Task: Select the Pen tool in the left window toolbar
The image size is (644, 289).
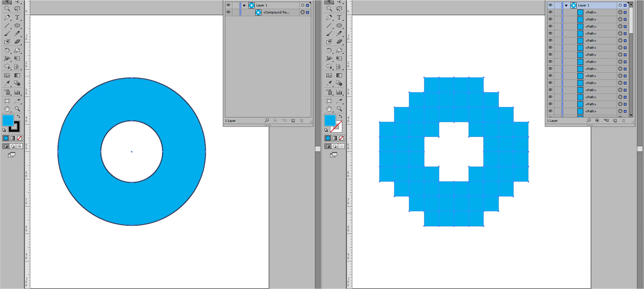Action: tap(7, 17)
